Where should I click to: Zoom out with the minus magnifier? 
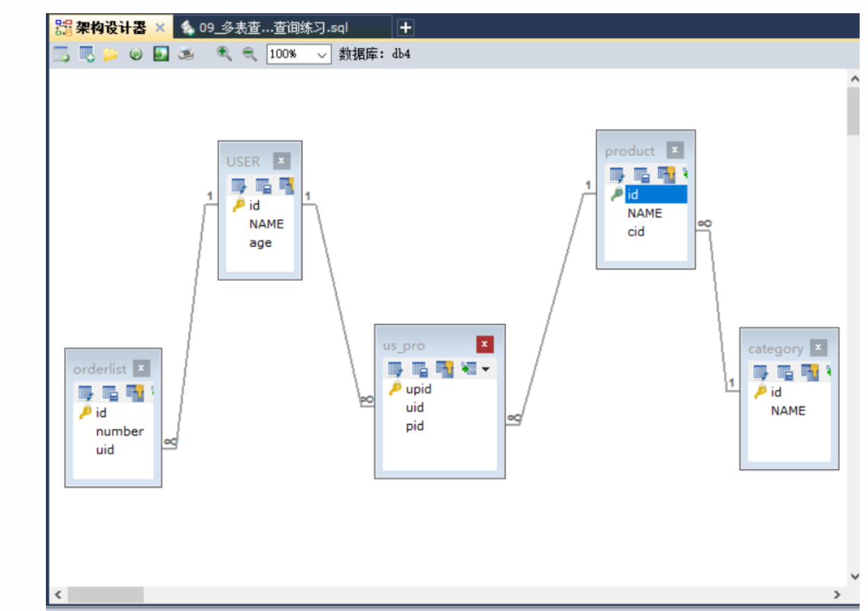tap(249, 54)
